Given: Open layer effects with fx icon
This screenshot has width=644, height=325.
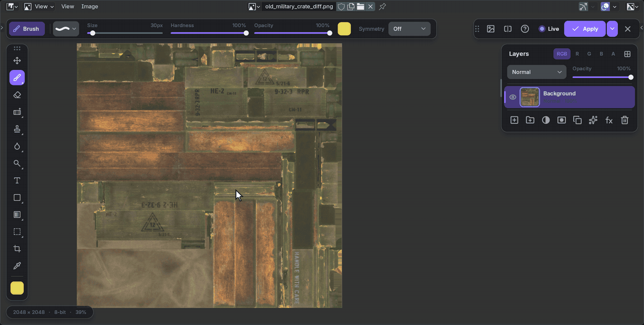Looking at the screenshot, I should click(609, 120).
